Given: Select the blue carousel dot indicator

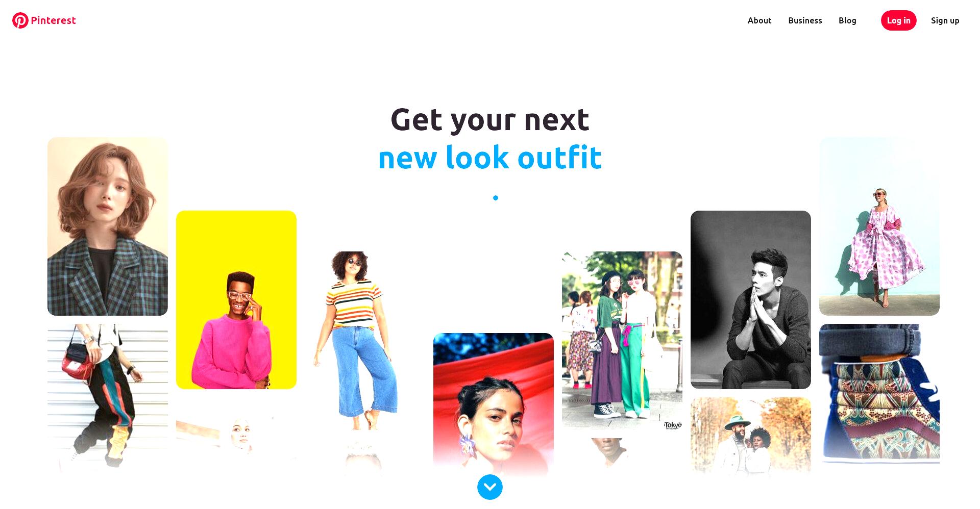Looking at the screenshot, I should point(496,198).
